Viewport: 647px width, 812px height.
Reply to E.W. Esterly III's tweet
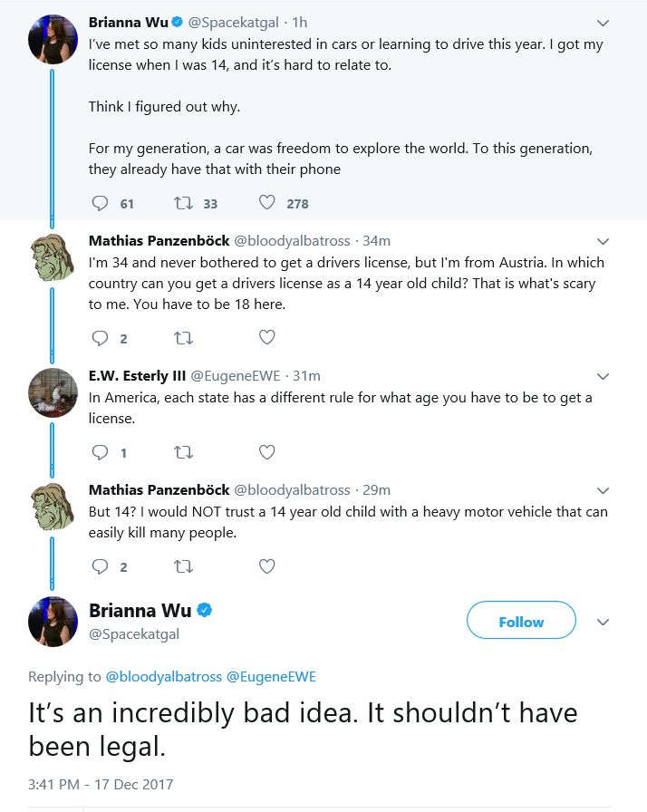click(x=100, y=452)
